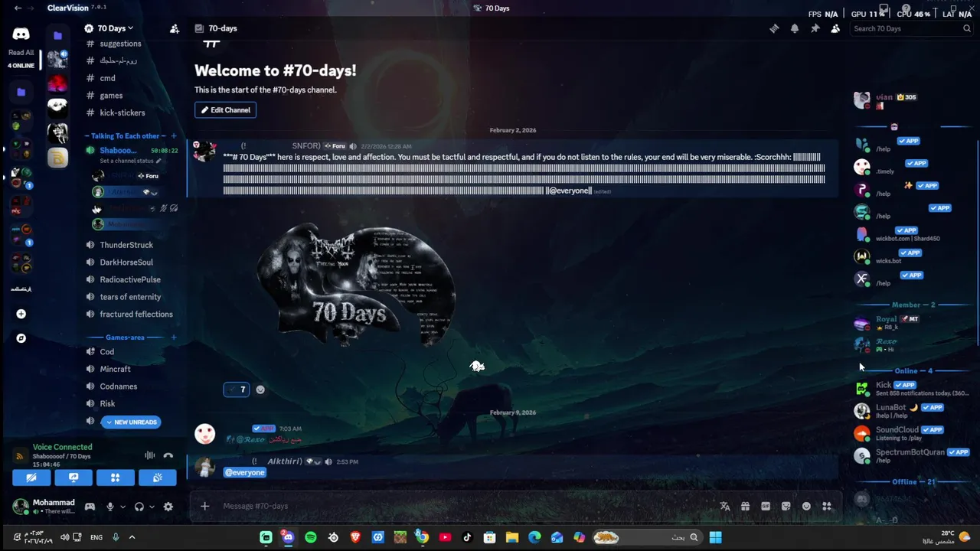The height and width of the screenshot is (551, 980).
Task: Open the kick-stickers channel
Action: 122,112
